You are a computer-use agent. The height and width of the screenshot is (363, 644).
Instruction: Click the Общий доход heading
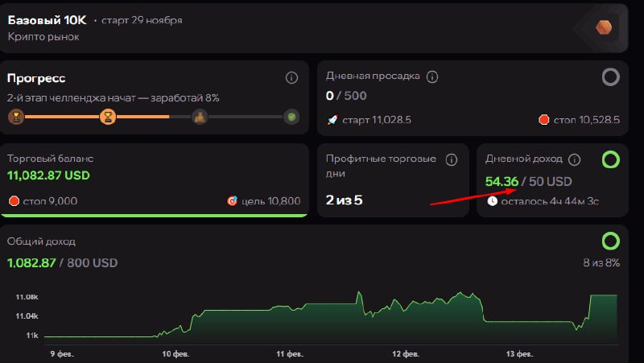(41, 241)
